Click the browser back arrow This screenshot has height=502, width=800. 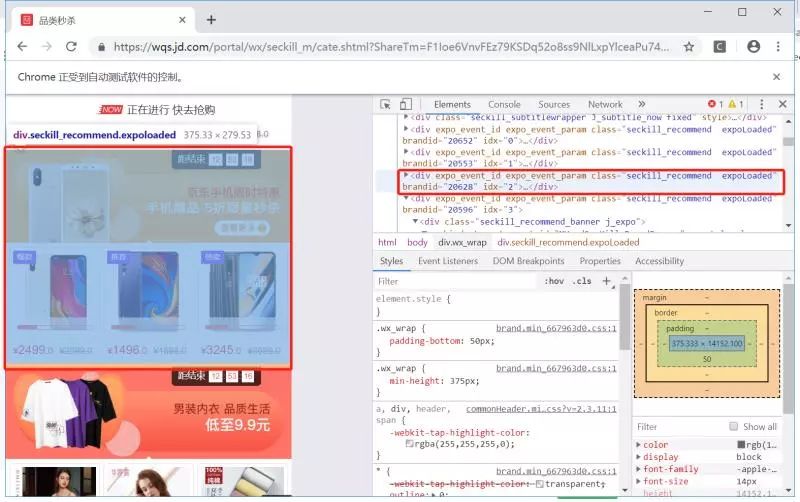[x=22, y=46]
